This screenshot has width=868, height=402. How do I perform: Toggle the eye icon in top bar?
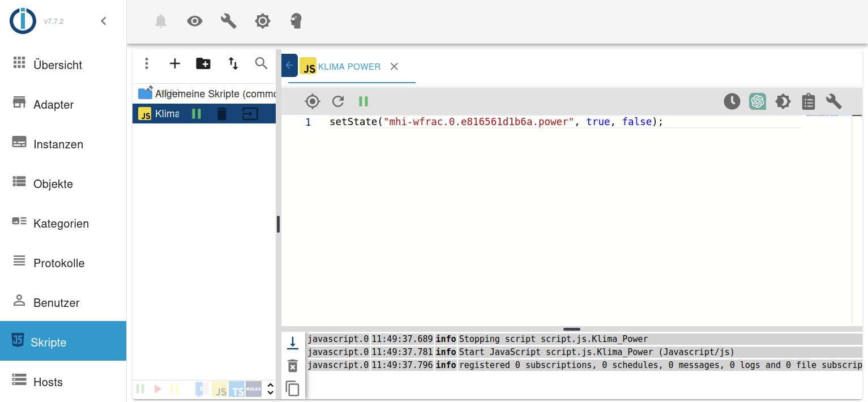point(195,22)
